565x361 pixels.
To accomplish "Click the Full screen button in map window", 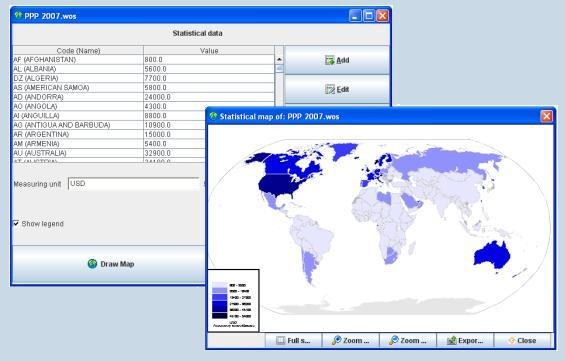I will coord(293,340).
